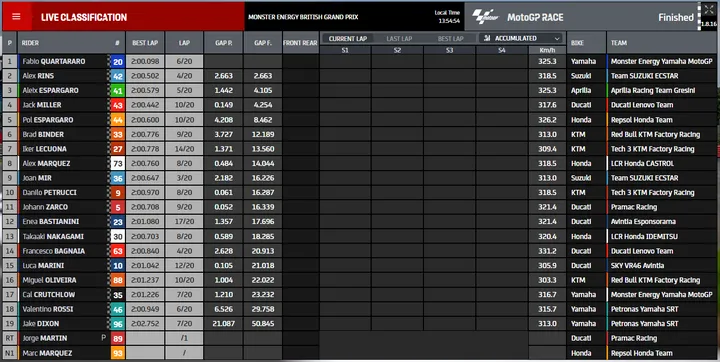Click the FRONT REAR column header
The height and width of the screenshot is (362, 720).
(x=300, y=43)
